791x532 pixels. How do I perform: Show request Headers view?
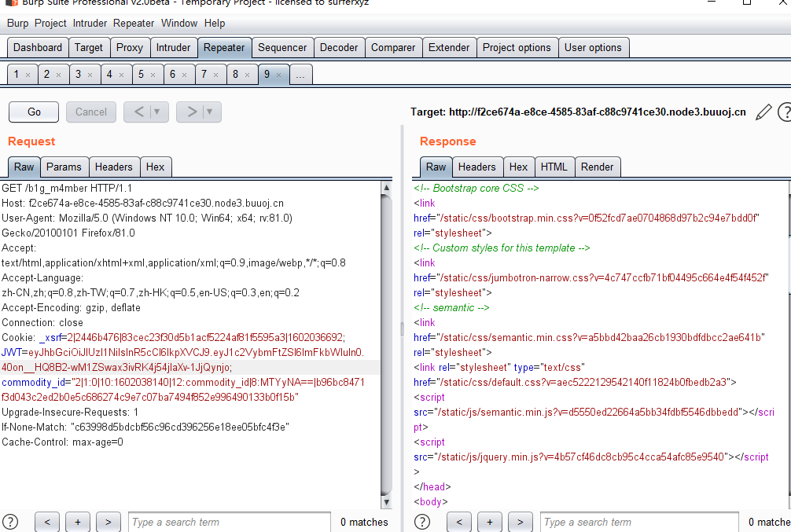coord(114,167)
